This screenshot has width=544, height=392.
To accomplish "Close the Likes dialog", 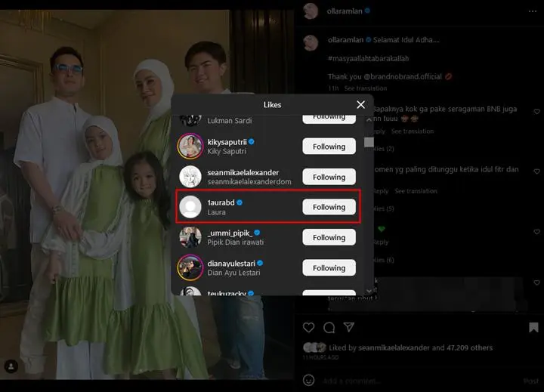I will point(361,104).
